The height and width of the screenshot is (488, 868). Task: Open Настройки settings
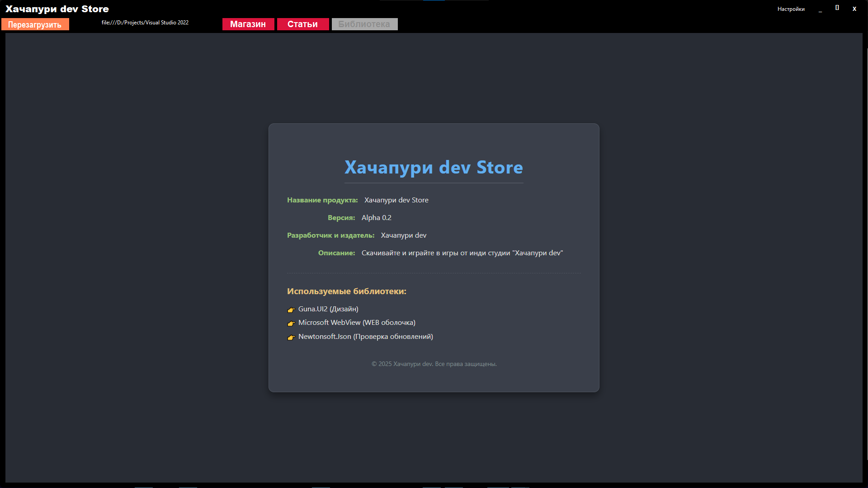(x=791, y=9)
